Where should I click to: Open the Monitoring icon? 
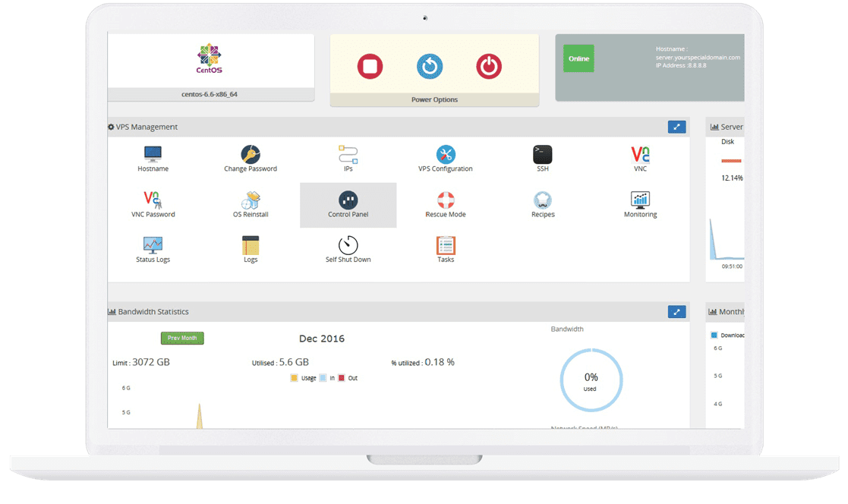(640, 200)
